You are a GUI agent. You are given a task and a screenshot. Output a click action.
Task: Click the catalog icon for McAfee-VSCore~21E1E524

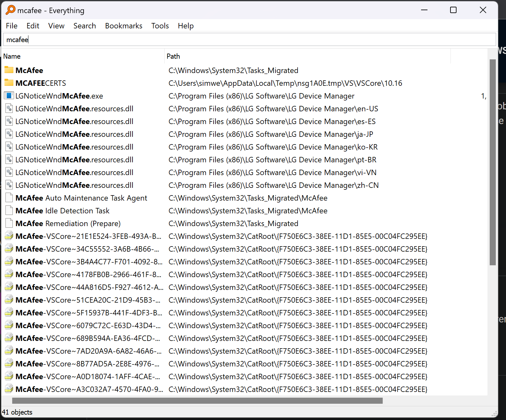pyautogui.click(x=9, y=236)
